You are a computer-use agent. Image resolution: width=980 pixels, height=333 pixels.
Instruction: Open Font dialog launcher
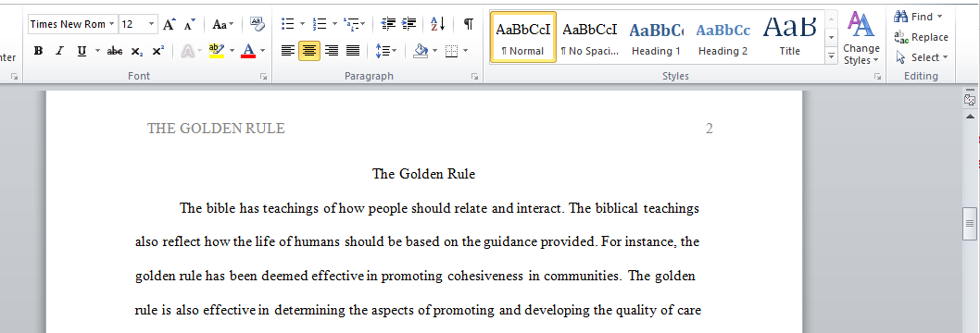tap(263, 77)
